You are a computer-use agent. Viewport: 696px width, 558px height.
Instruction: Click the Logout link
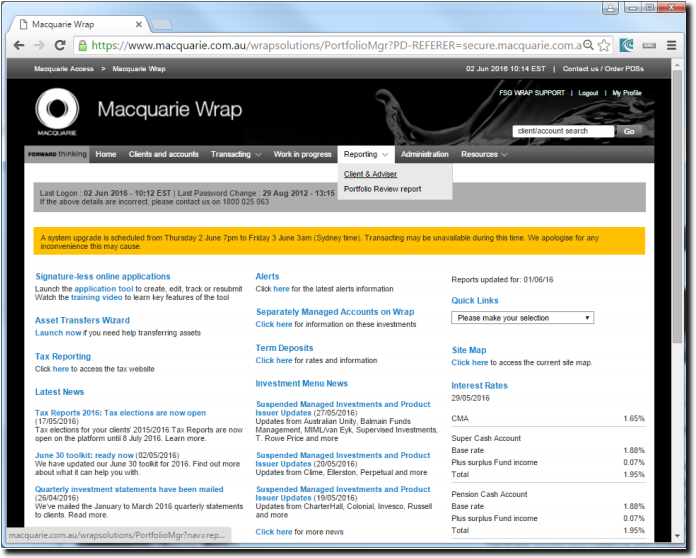click(x=588, y=93)
